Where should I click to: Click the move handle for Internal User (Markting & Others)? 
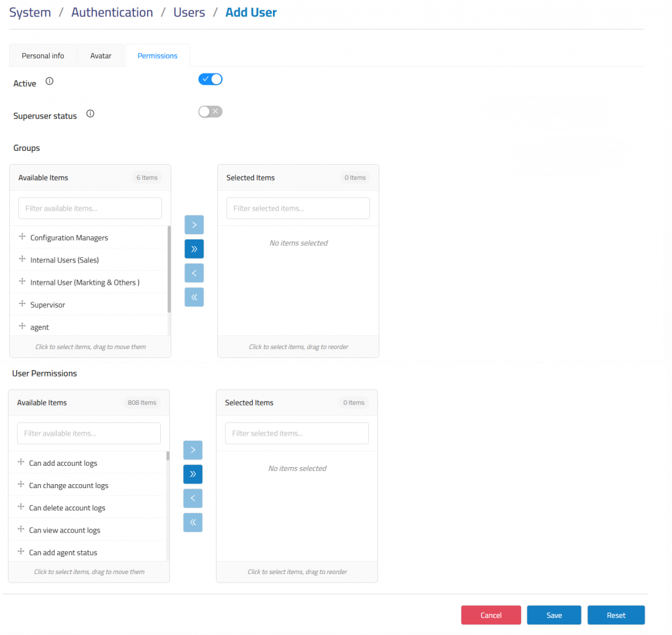[22, 281]
